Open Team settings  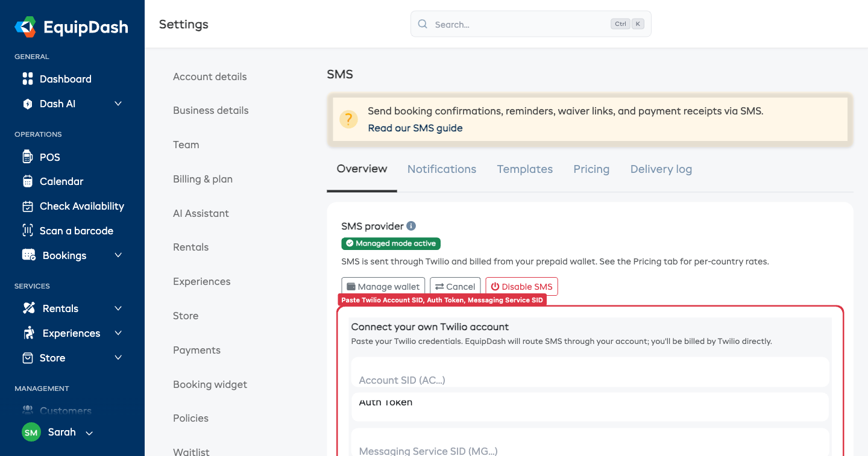click(186, 145)
